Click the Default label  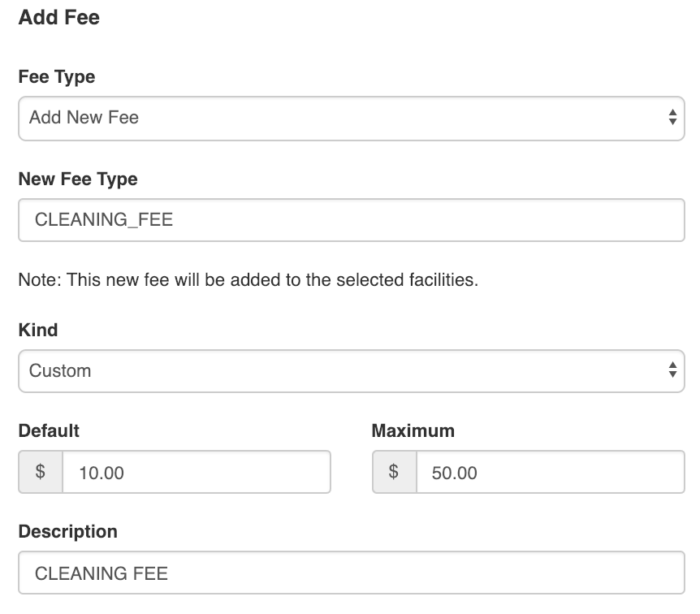pyautogui.click(x=48, y=430)
